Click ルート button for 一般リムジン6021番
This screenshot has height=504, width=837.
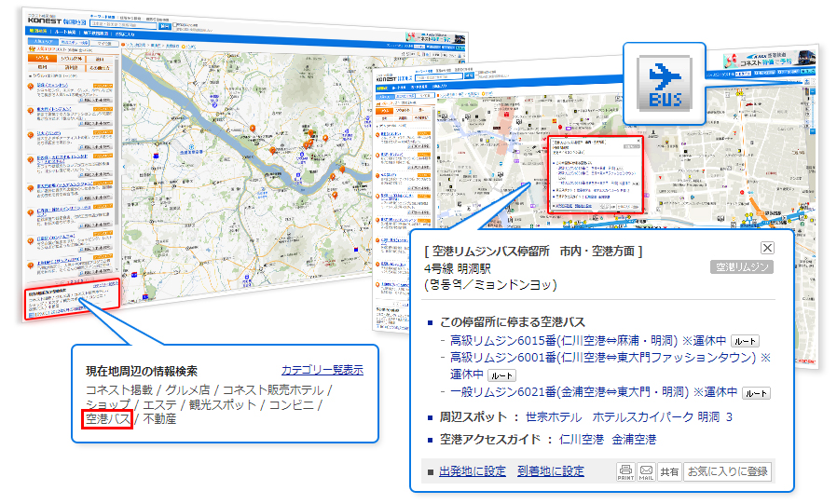pyautogui.click(x=756, y=393)
